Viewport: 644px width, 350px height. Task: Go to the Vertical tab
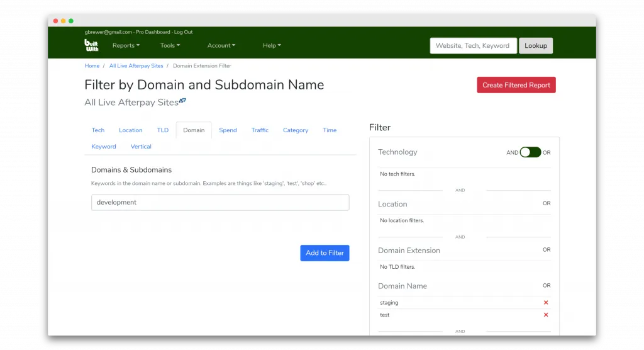(141, 147)
